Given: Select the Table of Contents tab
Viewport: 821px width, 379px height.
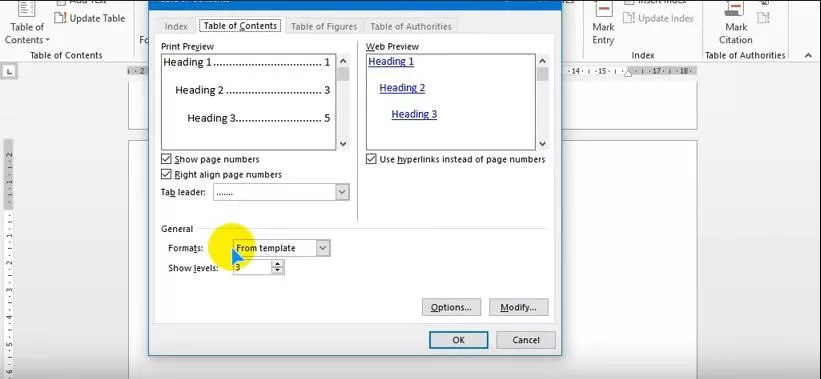Looking at the screenshot, I should click(x=240, y=26).
